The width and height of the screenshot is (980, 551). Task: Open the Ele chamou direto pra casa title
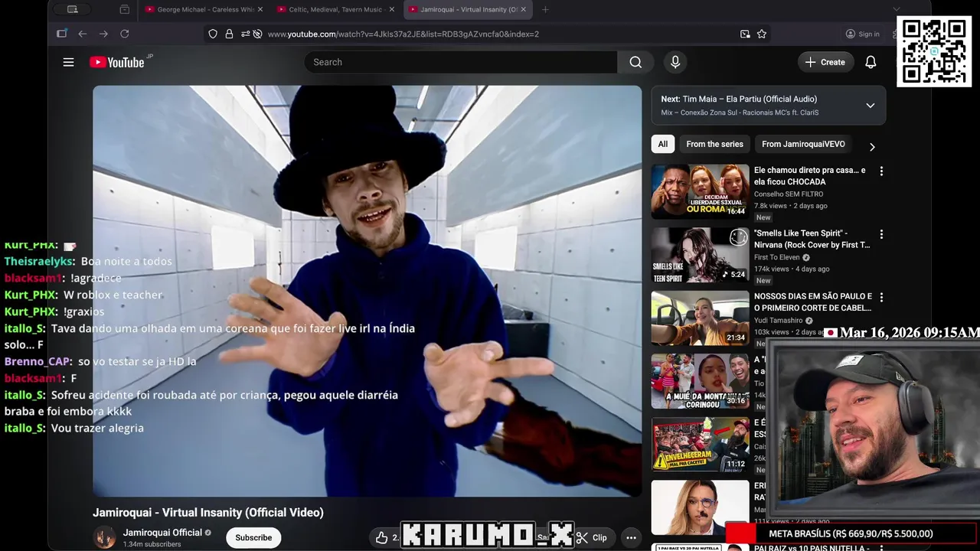(x=810, y=176)
